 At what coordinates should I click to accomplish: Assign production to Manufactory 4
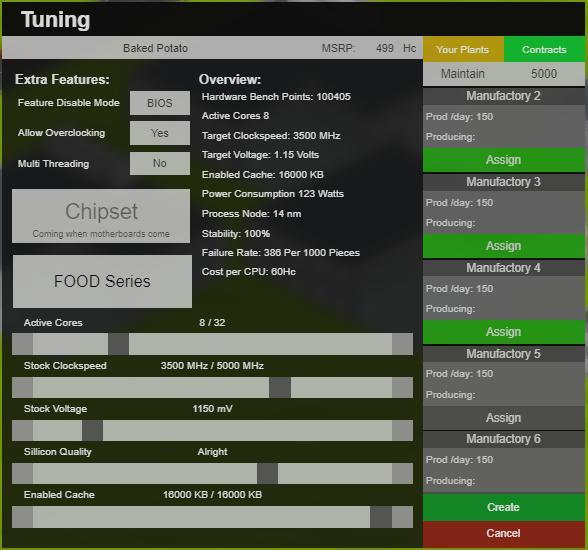pyautogui.click(x=504, y=331)
